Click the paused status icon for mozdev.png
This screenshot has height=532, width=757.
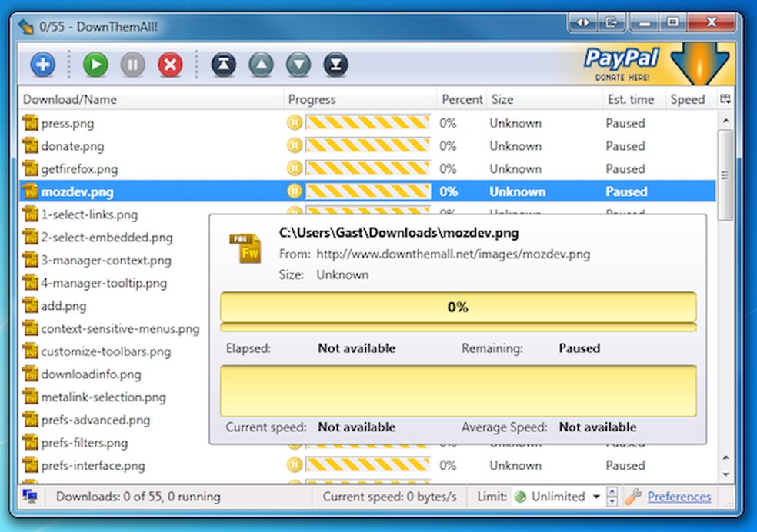[x=295, y=191]
